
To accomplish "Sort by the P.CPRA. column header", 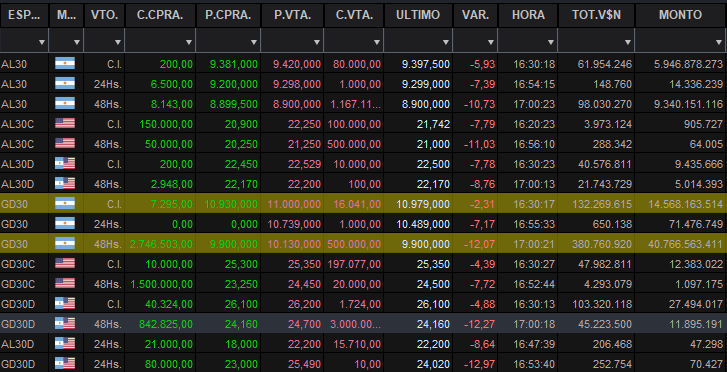I will (x=228, y=15).
